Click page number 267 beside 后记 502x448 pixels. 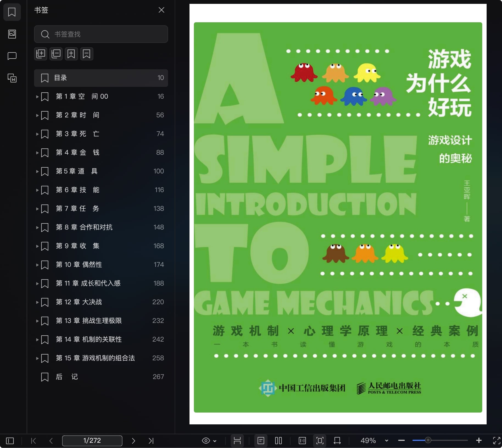click(x=158, y=377)
